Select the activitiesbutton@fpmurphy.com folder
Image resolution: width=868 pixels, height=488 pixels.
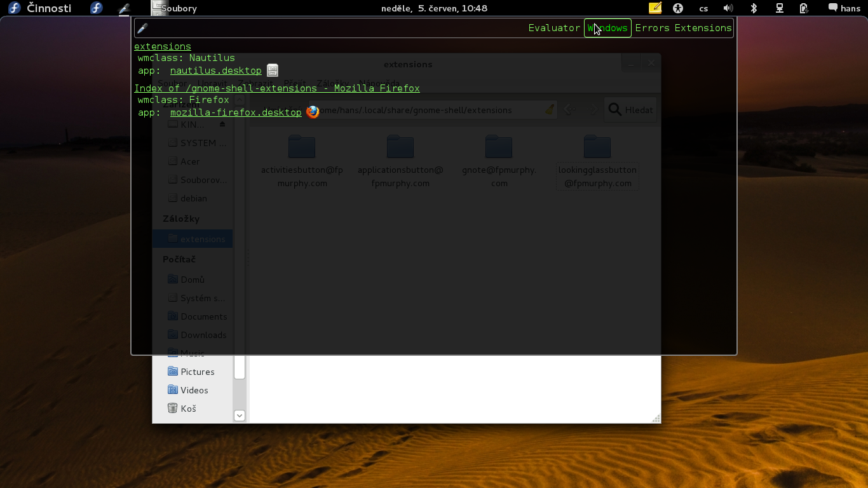coord(302,161)
